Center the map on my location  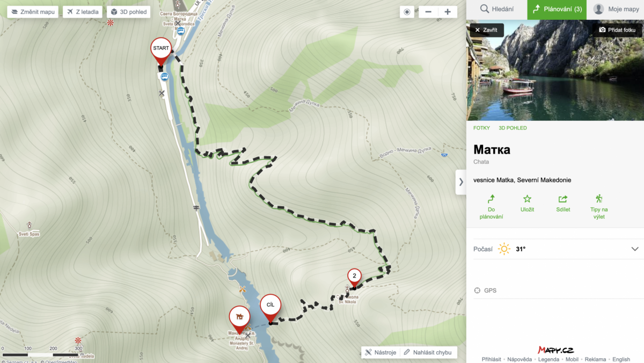click(x=407, y=12)
